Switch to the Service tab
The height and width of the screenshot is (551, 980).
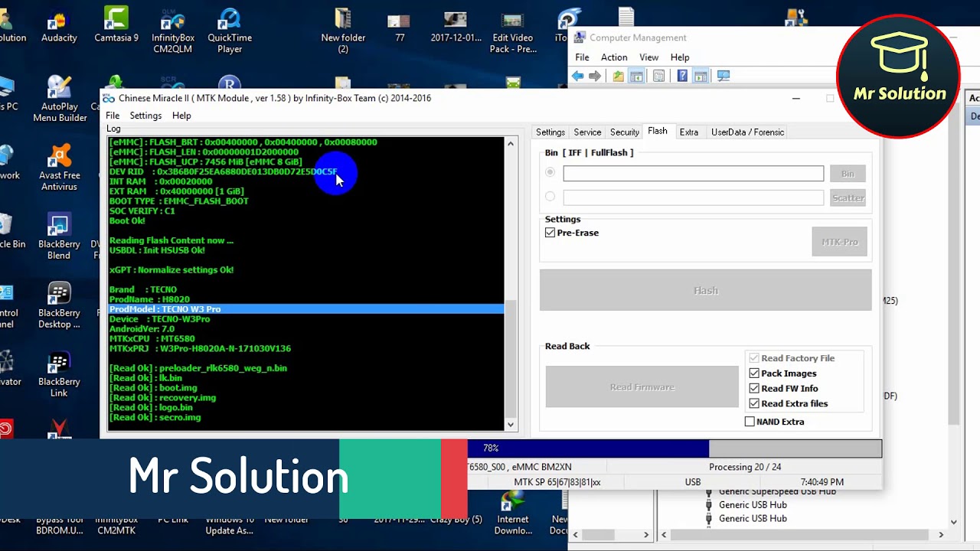tap(587, 132)
